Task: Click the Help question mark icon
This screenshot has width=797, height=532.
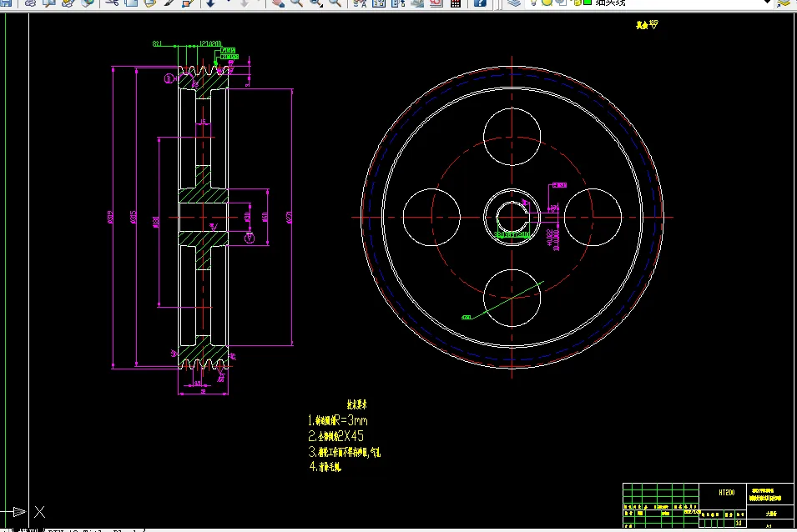Action: 480,3
